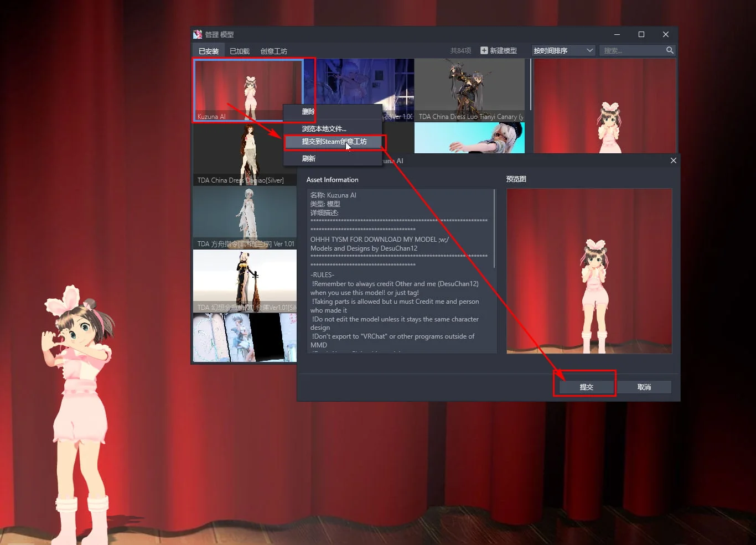Maximize the 管理模型 window
The height and width of the screenshot is (545, 756).
(x=641, y=34)
